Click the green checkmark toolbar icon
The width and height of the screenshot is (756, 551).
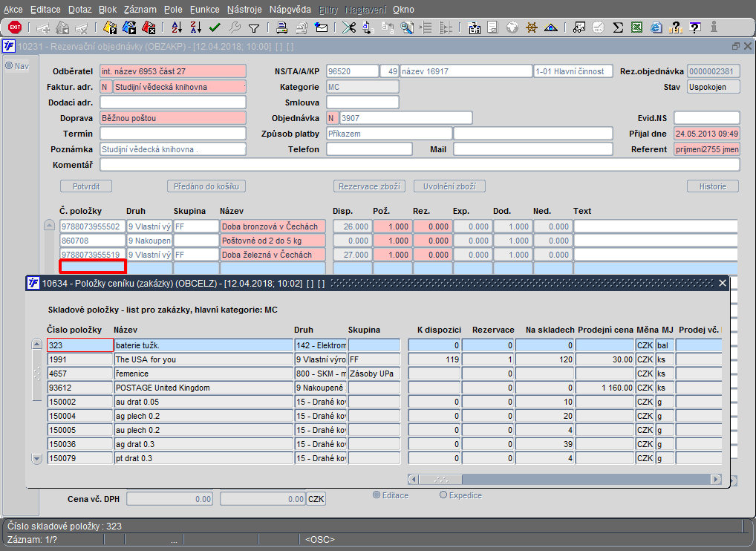click(215, 27)
